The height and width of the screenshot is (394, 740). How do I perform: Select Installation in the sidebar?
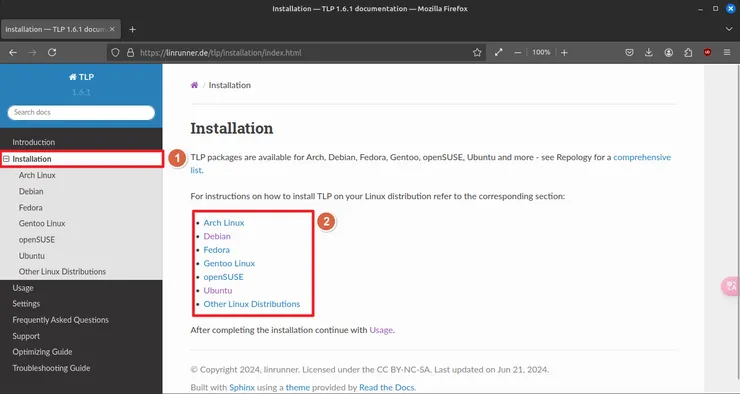click(x=32, y=159)
